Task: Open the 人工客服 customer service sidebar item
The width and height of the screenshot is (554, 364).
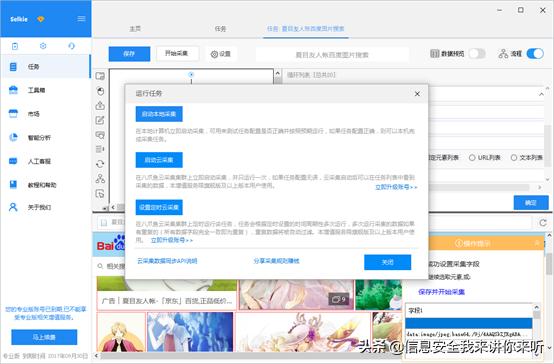Action: click(46, 161)
